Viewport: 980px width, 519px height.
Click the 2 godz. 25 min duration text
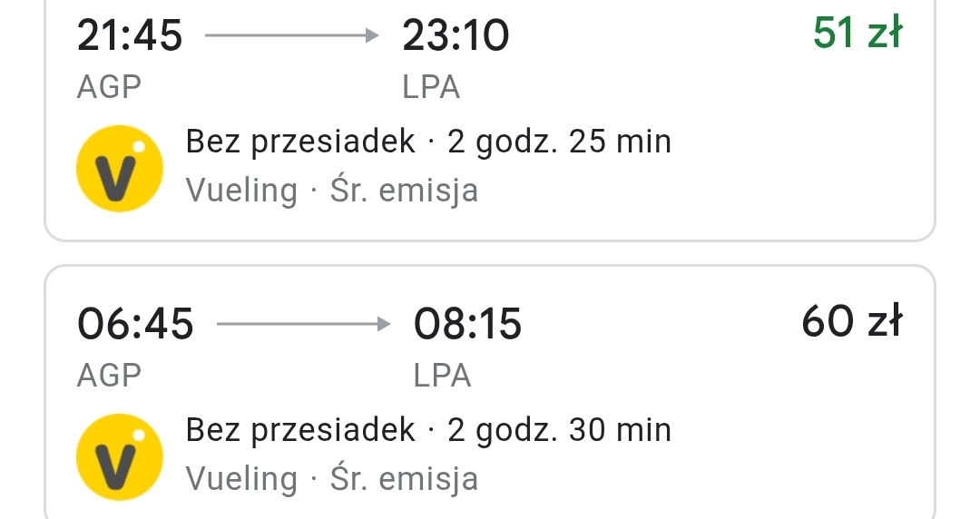[559, 142]
